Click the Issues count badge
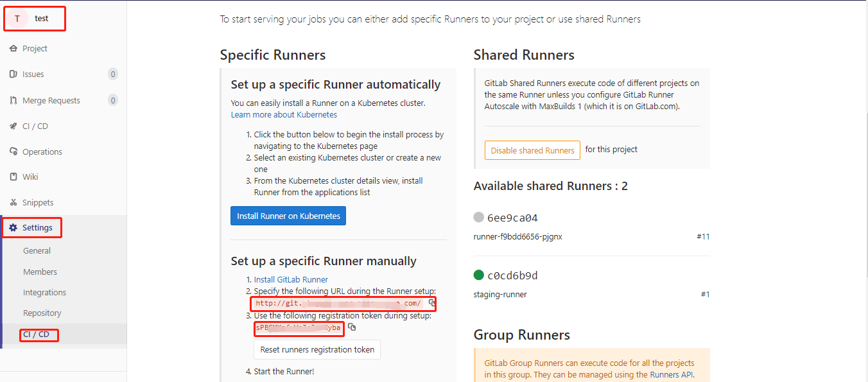This screenshot has width=868, height=382. pos(113,74)
